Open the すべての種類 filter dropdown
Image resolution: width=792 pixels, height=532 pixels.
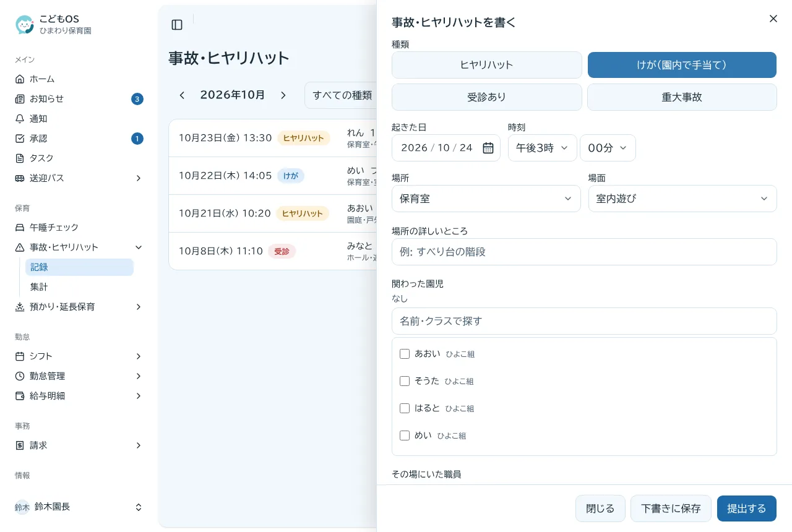[x=341, y=95]
